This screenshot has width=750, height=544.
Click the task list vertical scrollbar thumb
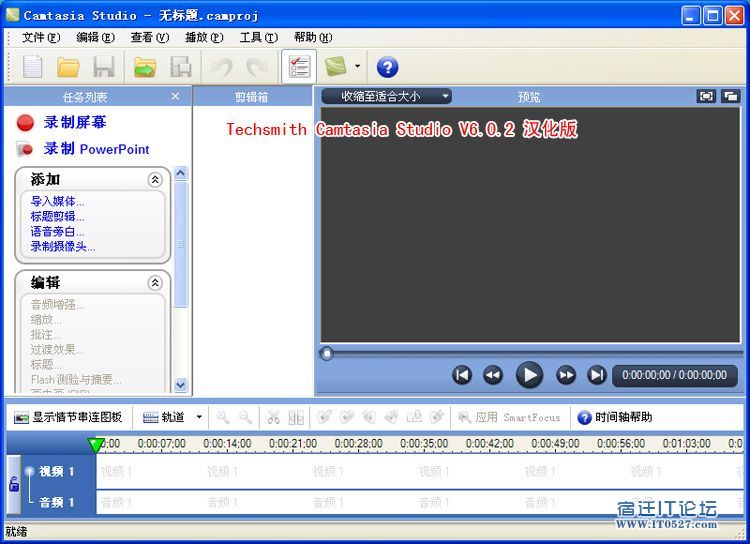click(180, 244)
